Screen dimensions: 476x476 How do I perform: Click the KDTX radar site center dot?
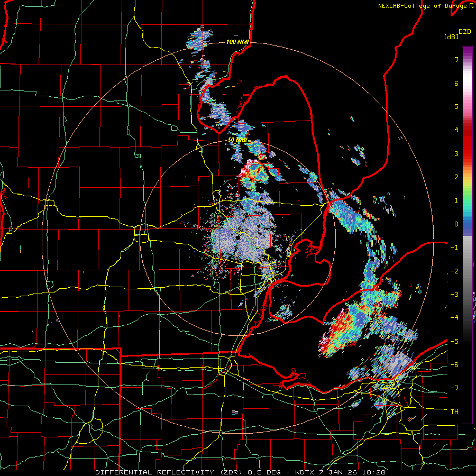click(x=237, y=237)
